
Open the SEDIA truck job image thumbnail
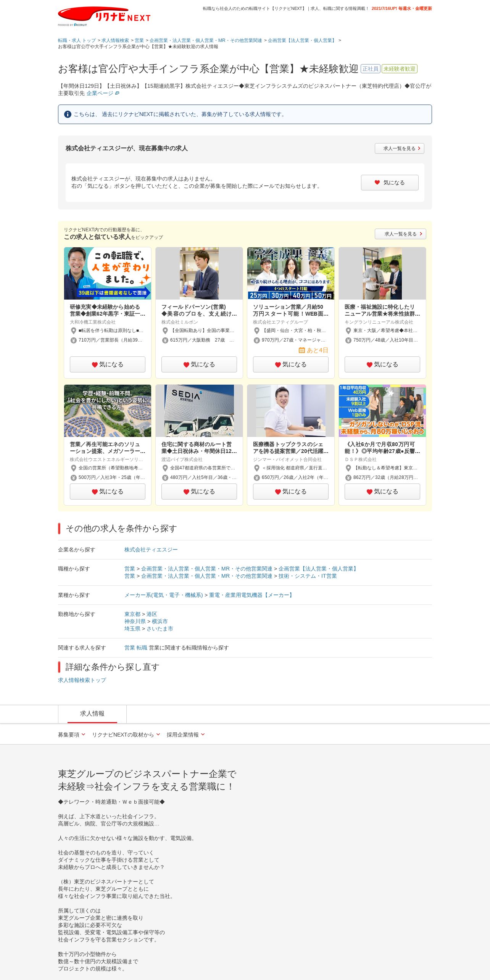pyautogui.click(x=199, y=411)
